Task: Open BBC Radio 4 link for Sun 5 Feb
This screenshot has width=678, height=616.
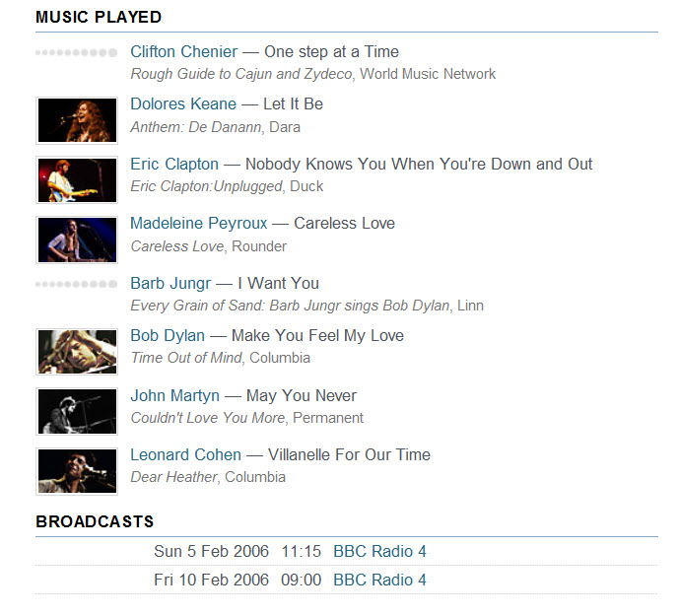Action: (x=379, y=552)
